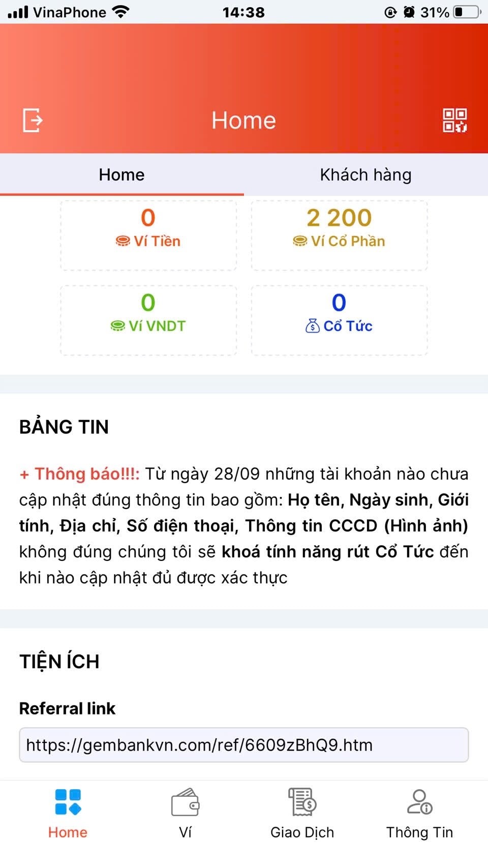Tap the coin icon beside Ví Cổ Phần
Screen dimensions: 488x868
[300, 241]
